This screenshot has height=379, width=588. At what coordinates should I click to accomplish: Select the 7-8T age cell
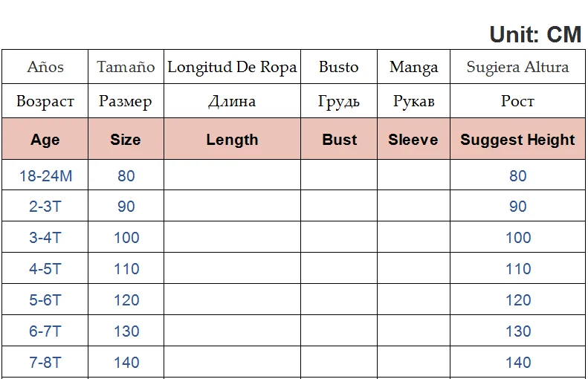click(45, 363)
